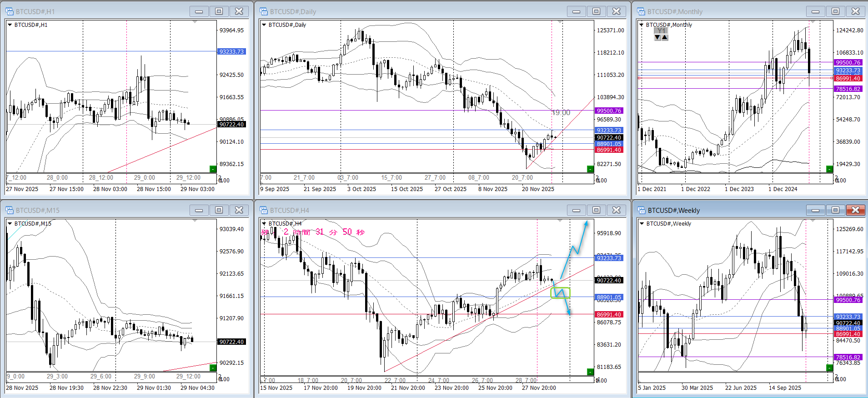Click the BTCUSD#,M15 window title icon

[9, 210]
